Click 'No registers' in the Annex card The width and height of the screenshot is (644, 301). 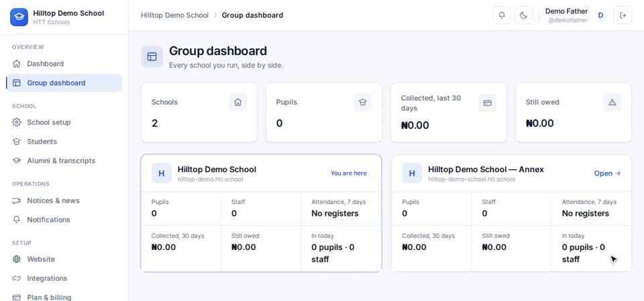pyautogui.click(x=585, y=214)
